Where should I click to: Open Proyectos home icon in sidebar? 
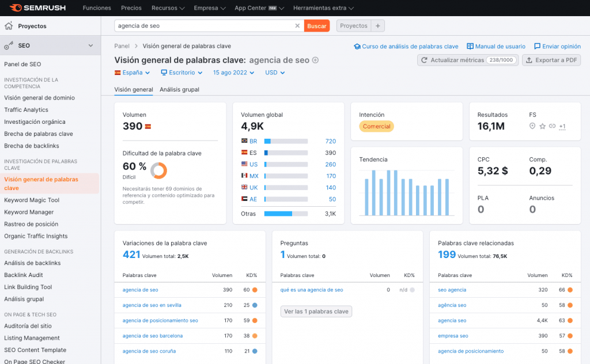point(9,26)
